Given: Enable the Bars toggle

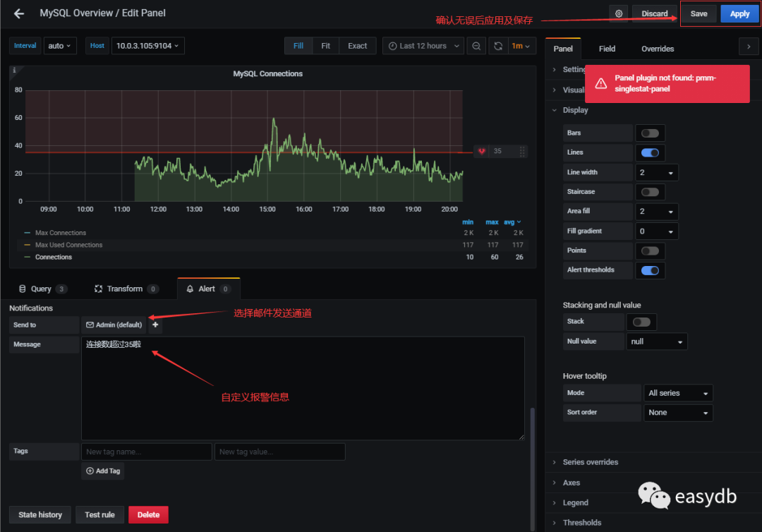Looking at the screenshot, I should [x=650, y=133].
